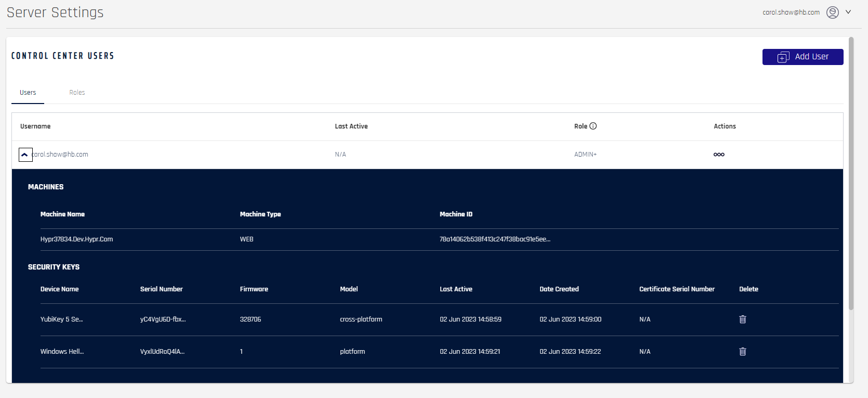Click machine type WEB cell
The image size is (868, 398).
pyautogui.click(x=247, y=239)
